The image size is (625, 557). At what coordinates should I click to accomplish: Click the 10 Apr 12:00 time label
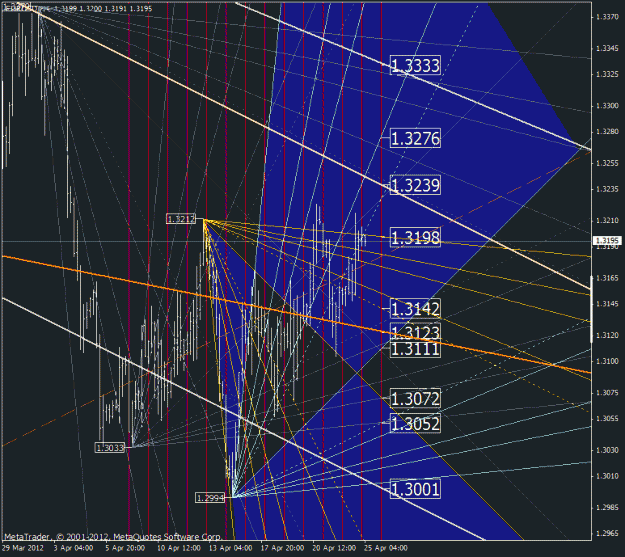[x=179, y=548]
